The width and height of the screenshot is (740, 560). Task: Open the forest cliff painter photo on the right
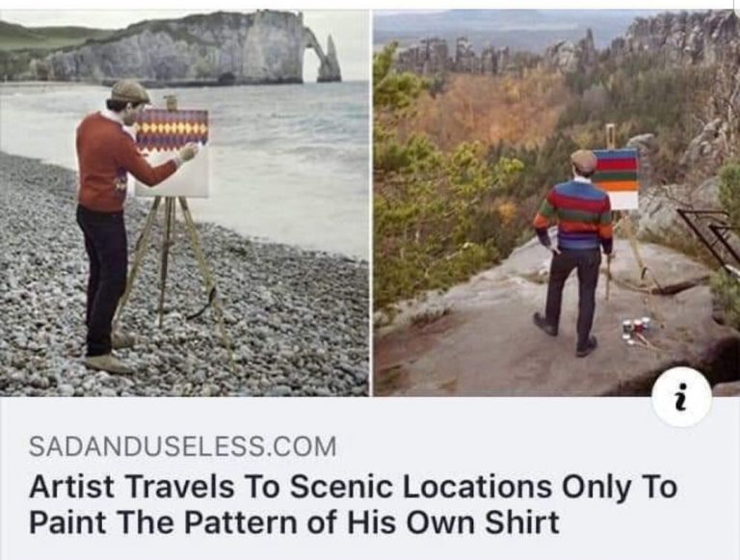pos(556,203)
